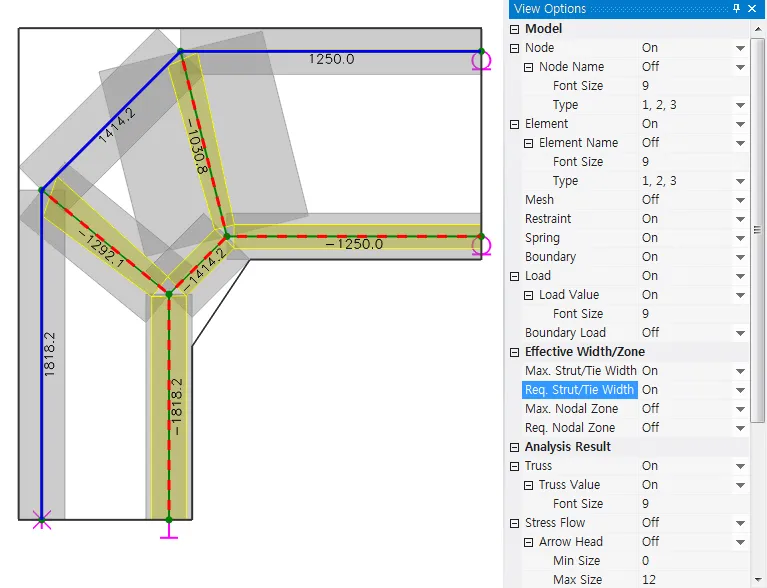This screenshot has height=588, width=767.
Task: Collapse the Stress Flow expander
Action: tap(514, 523)
